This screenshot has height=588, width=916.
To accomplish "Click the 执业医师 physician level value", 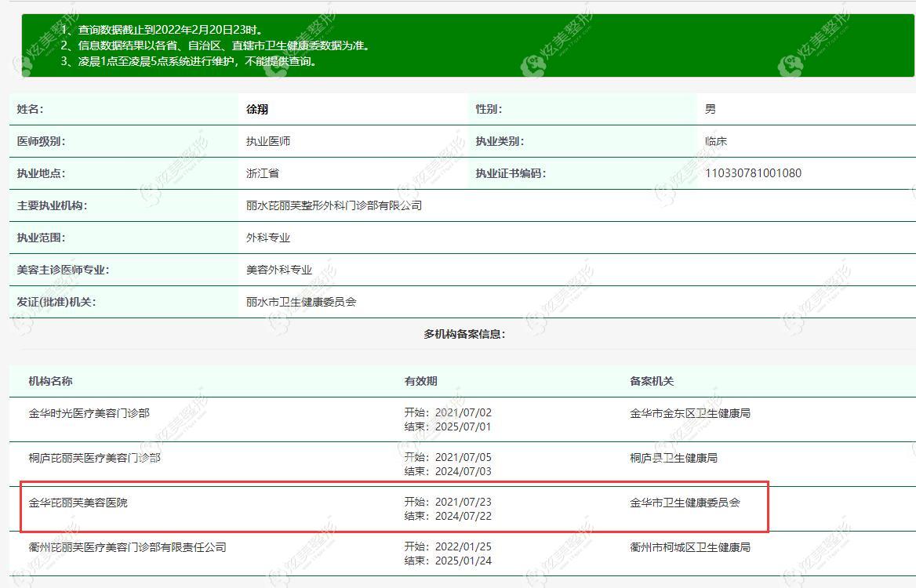I will pos(268,141).
